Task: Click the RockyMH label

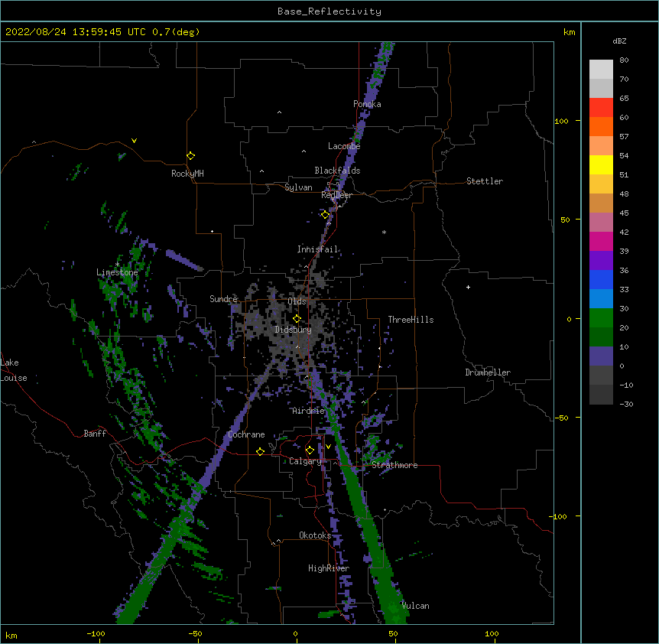Action: coord(187,174)
